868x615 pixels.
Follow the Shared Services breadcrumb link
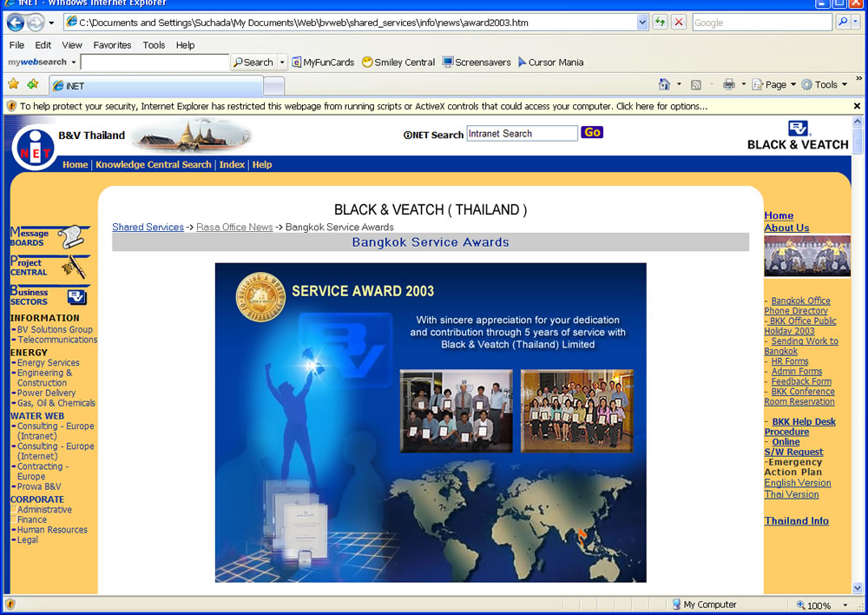(x=148, y=228)
